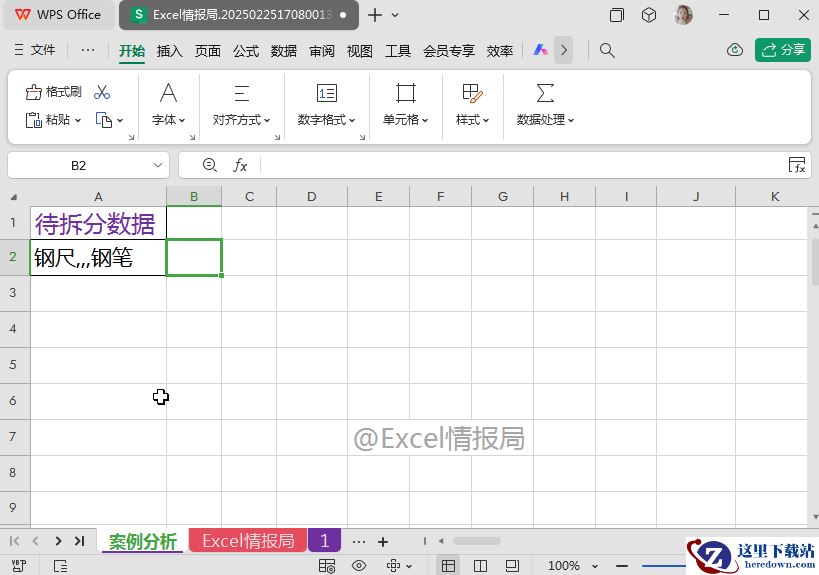
Task: Open the Number Format (数字格式) dropdown
Action: (326, 104)
